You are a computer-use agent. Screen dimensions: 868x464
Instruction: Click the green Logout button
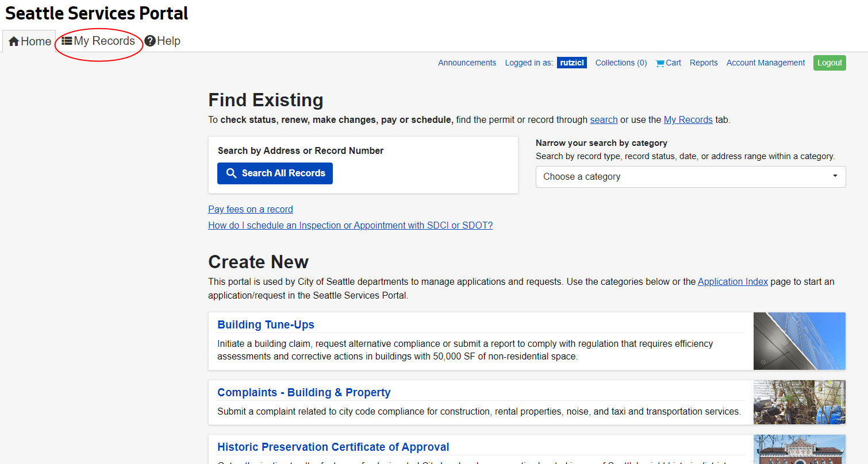pyautogui.click(x=829, y=63)
